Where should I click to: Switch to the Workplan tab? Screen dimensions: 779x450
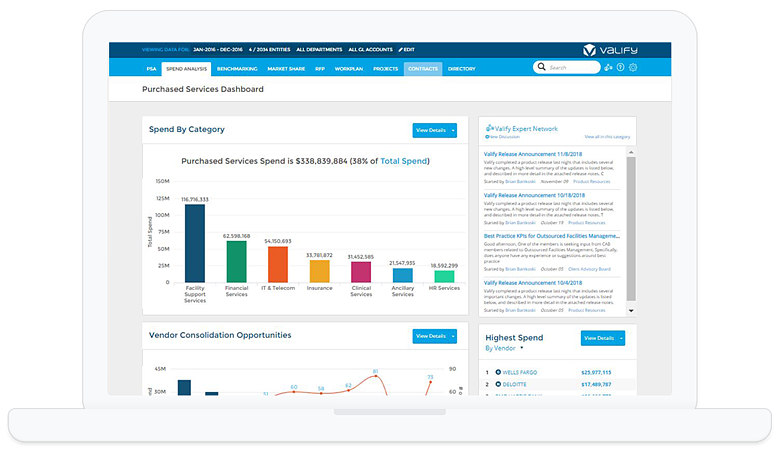click(x=349, y=69)
